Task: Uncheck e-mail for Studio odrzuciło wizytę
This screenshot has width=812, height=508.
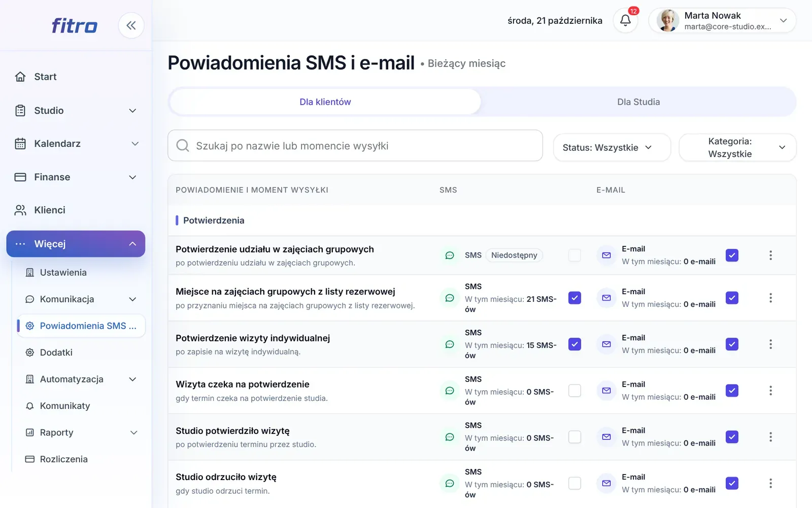Action: click(732, 483)
